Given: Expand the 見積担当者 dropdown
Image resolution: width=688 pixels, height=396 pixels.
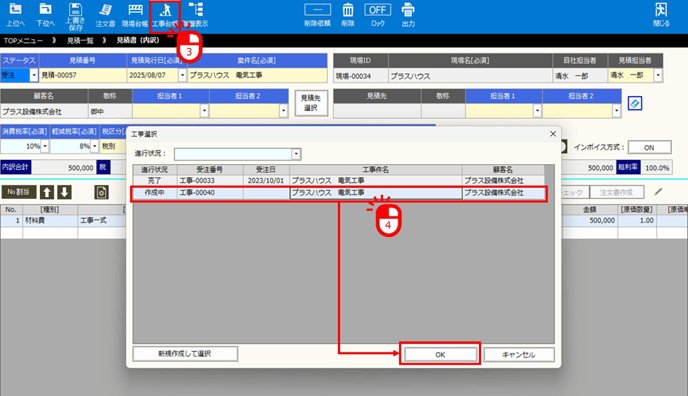Looking at the screenshot, I should [658, 75].
